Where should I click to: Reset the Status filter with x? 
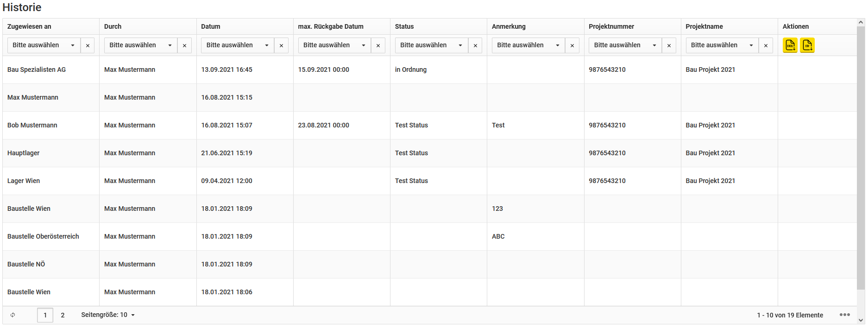(475, 45)
